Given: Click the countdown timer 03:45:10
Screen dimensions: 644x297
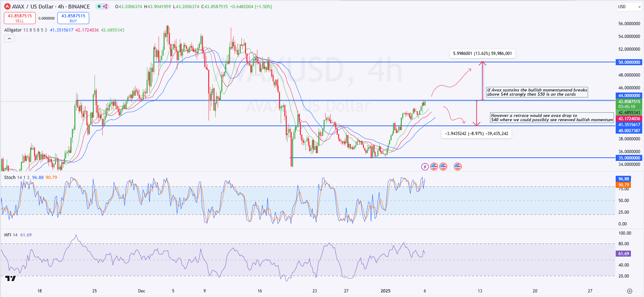Looking at the screenshot, I should pyautogui.click(x=627, y=107).
